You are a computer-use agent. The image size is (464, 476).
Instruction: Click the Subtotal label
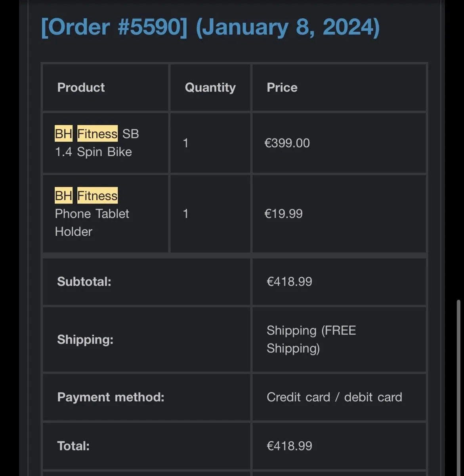[84, 282]
